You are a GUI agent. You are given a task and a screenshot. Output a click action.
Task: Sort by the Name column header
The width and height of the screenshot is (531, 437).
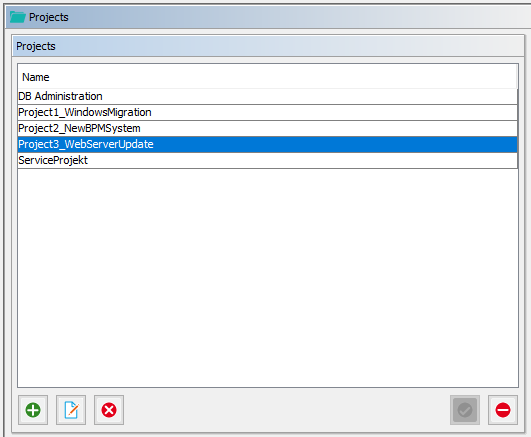coord(268,77)
